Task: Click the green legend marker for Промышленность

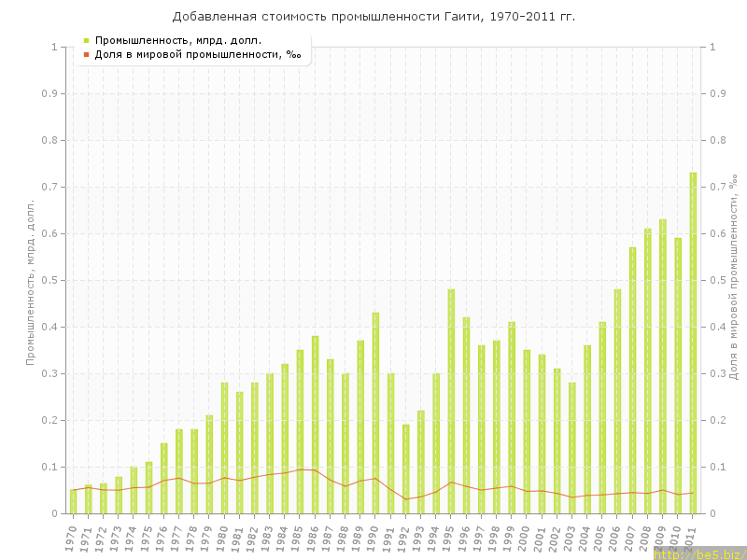Action: (86, 40)
